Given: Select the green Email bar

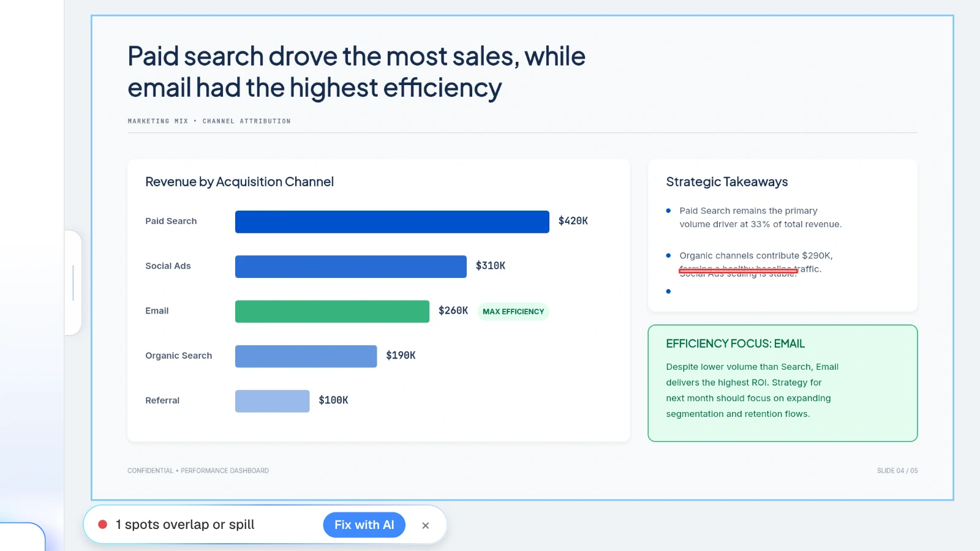Looking at the screenshot, I should pos(332,311).
